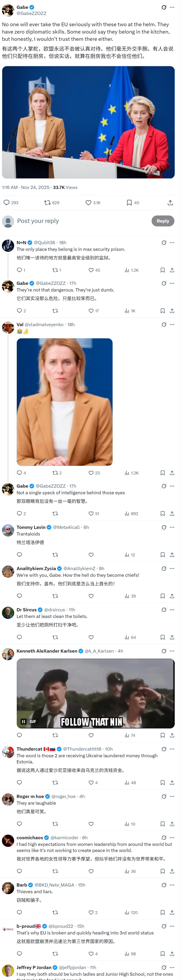Like N∞N's max security prison reply
Screen dimensions: 183x980
(91, 270)
